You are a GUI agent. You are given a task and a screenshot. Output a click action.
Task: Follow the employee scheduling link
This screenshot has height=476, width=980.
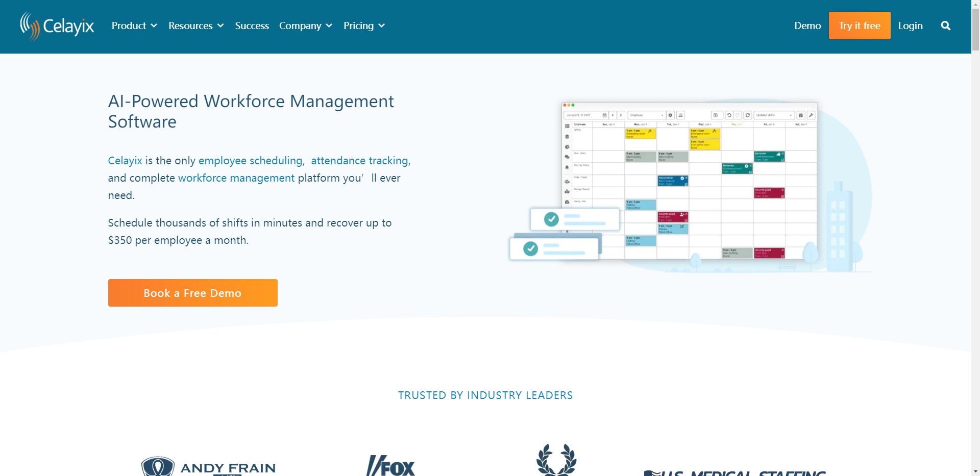pos(250,161)
